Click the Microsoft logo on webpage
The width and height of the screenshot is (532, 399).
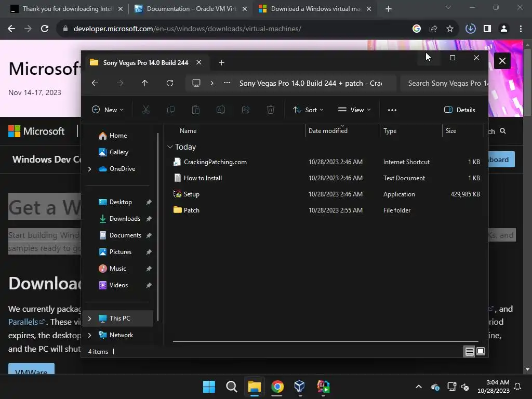[36, 131]
